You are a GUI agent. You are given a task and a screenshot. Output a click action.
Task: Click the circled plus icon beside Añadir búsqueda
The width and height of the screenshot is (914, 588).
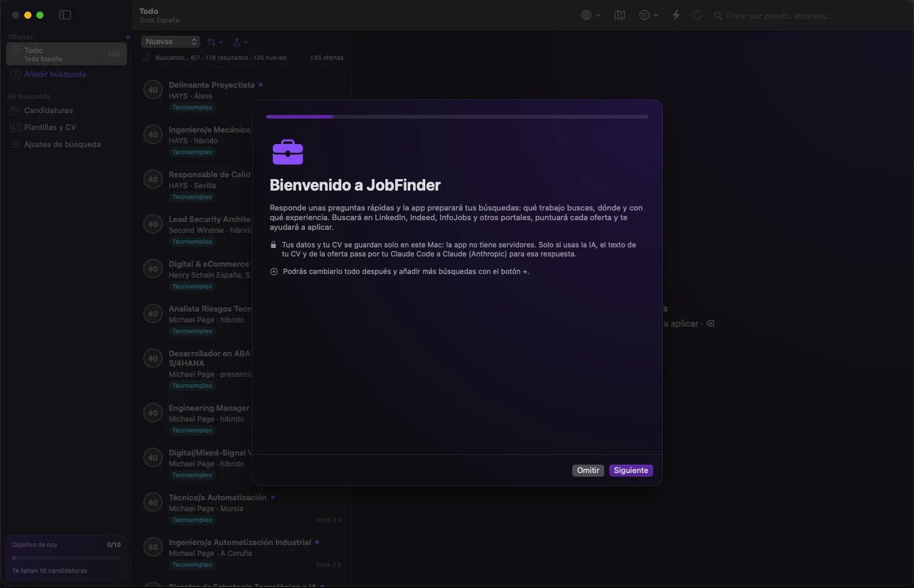pyautogui.click(x=16, y=74)
